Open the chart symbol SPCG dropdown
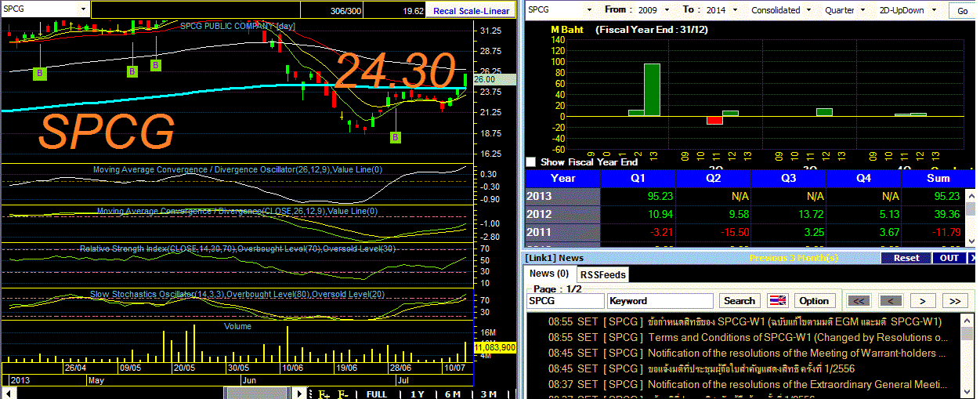980x399 pixels. 83,9
